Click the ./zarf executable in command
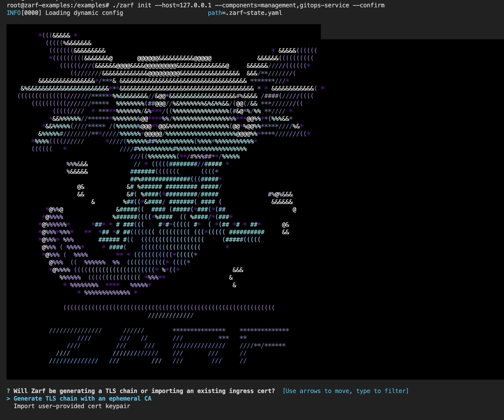 pos(123,5)
